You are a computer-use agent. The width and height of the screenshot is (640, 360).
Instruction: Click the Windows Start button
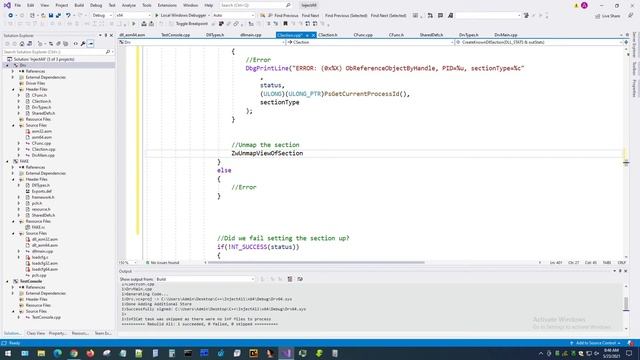point(8,353)
